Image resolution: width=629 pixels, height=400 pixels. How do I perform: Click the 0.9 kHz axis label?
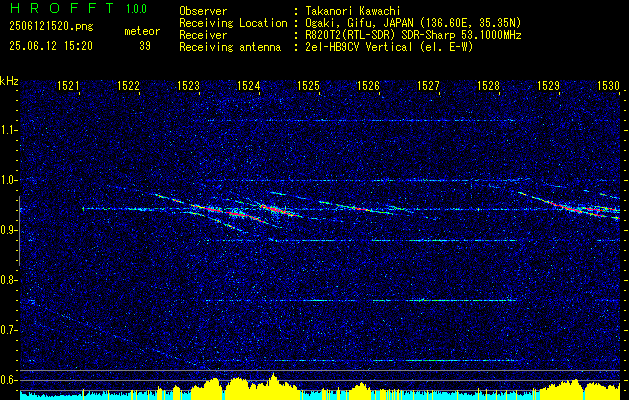pos(7,230)
